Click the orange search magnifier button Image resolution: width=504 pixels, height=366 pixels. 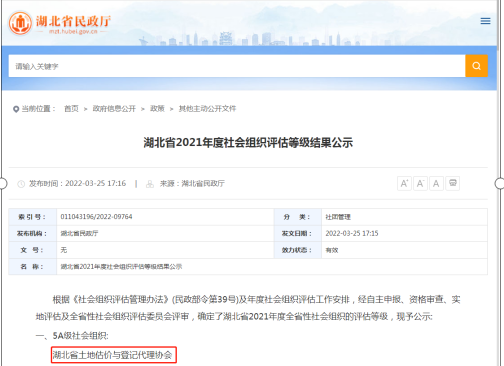click(x=476, y=66)
